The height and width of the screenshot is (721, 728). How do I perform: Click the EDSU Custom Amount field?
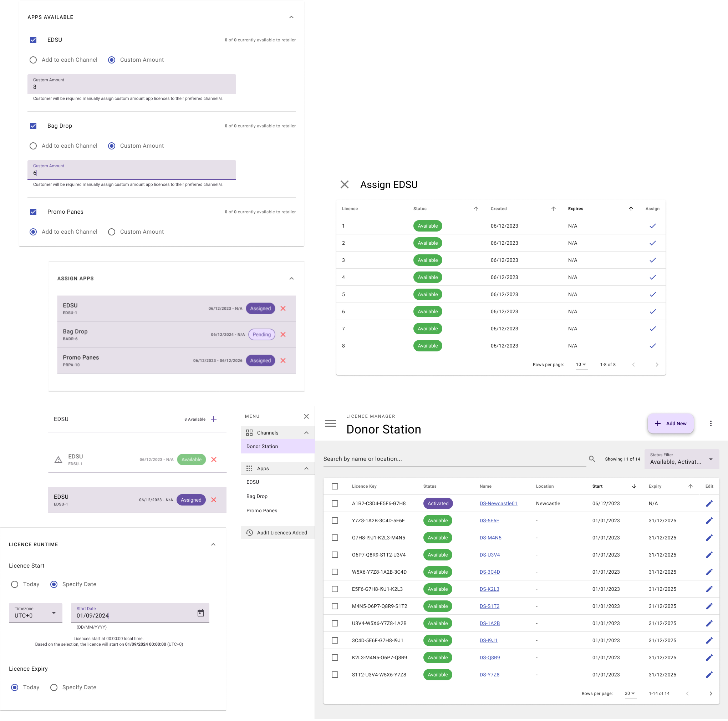coord(132,84)
